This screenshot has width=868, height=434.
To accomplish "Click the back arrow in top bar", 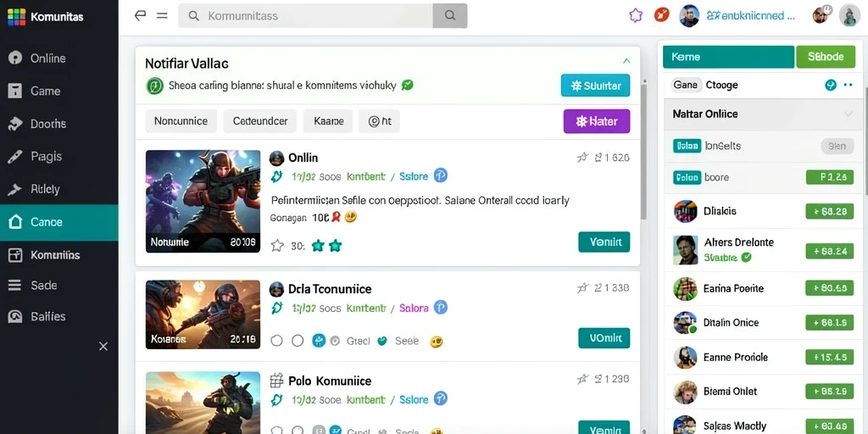I will (141, 15).
